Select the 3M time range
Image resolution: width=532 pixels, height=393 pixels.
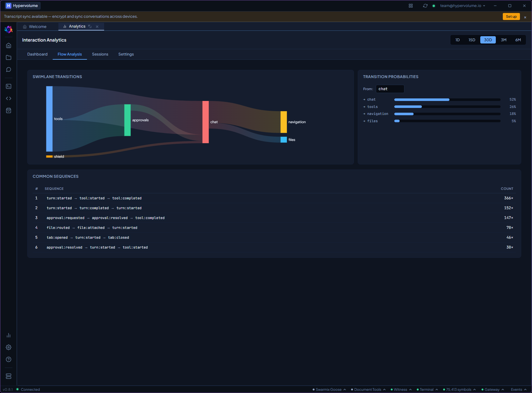(x=503, y=40)
